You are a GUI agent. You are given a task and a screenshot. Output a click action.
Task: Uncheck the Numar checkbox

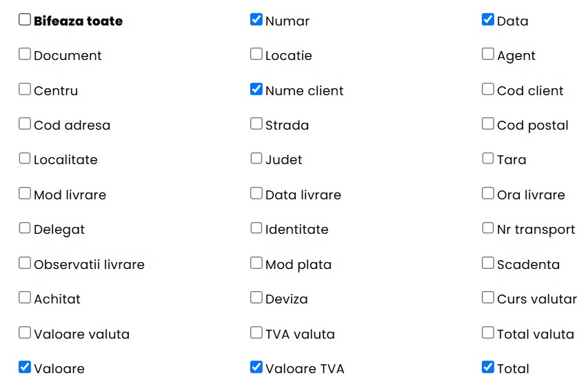point(256,19)
